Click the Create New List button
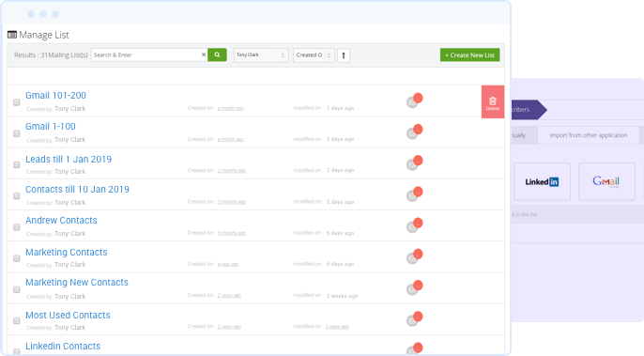 coord(469,55)
